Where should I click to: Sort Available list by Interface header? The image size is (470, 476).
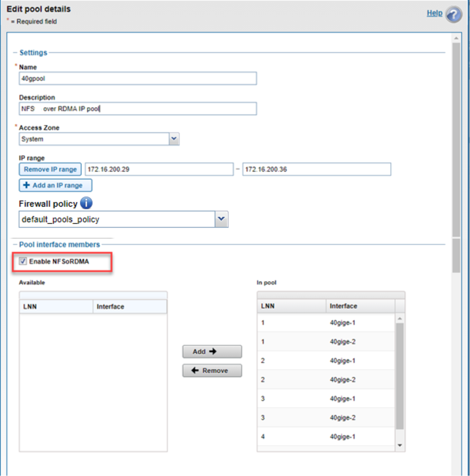(x=130, y=307)
